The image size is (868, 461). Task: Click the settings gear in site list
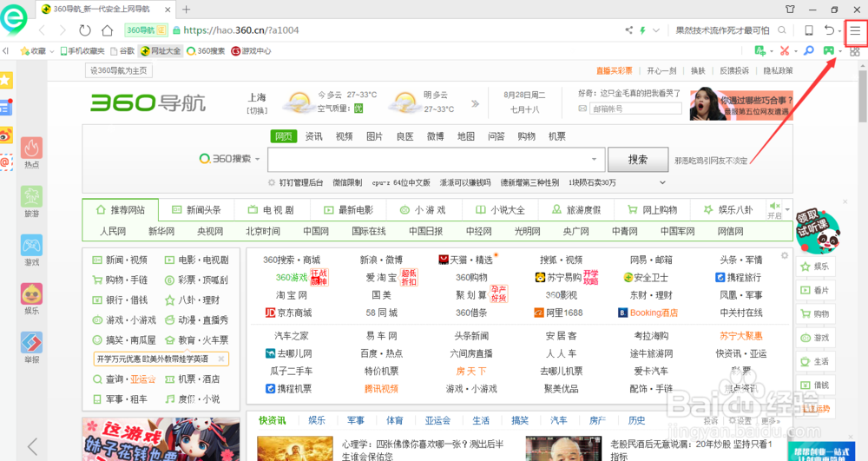point(785,256)
